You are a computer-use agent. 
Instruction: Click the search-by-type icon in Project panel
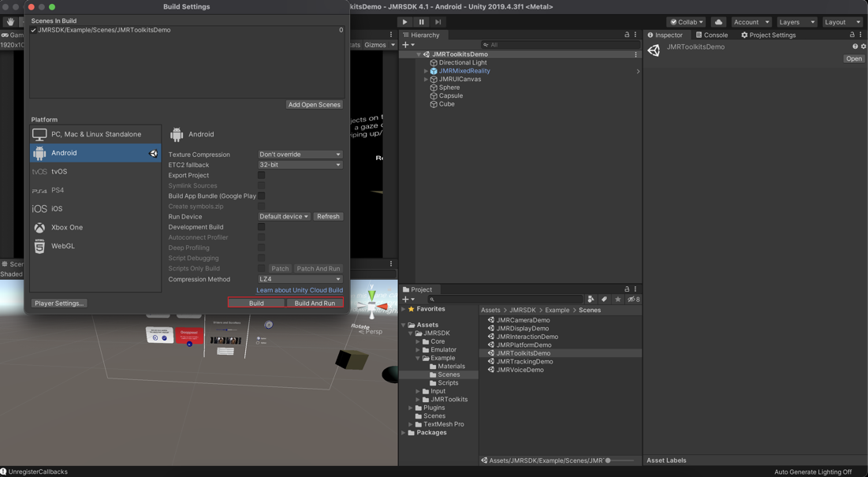point(591,299)
